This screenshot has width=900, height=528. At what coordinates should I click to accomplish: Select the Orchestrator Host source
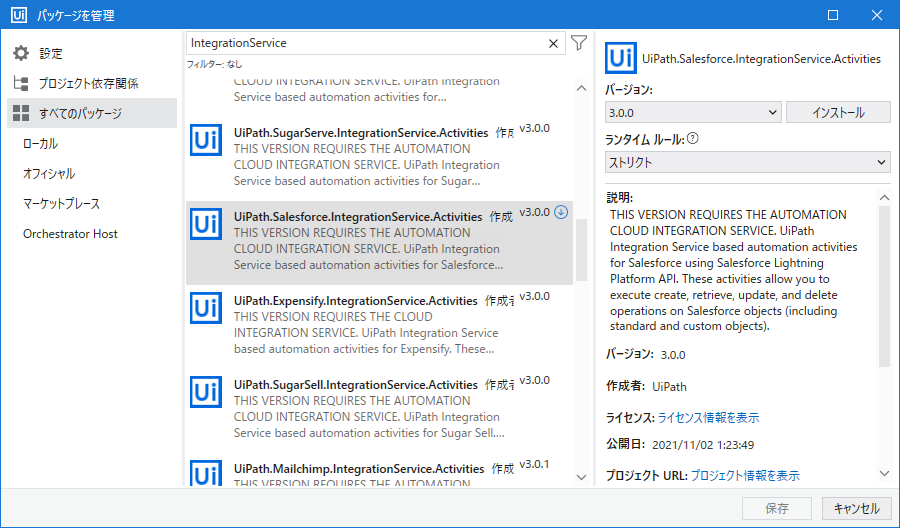[x=70, y=234]
